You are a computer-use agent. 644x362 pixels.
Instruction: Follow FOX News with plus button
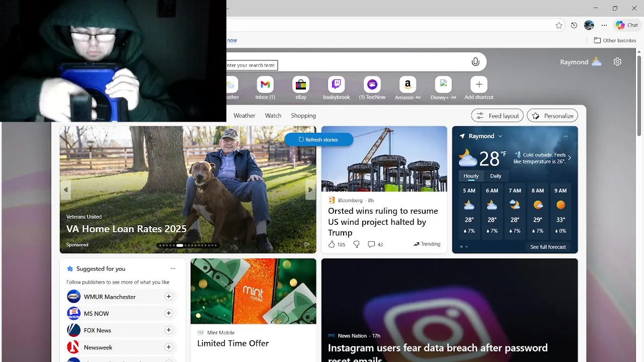click(169, 330)
